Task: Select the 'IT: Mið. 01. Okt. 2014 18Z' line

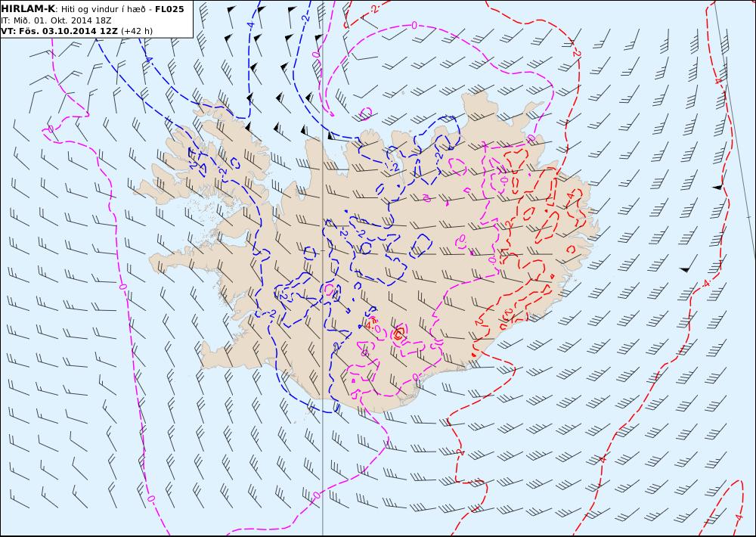Action: pyautogui.click(x=57, y=20)
